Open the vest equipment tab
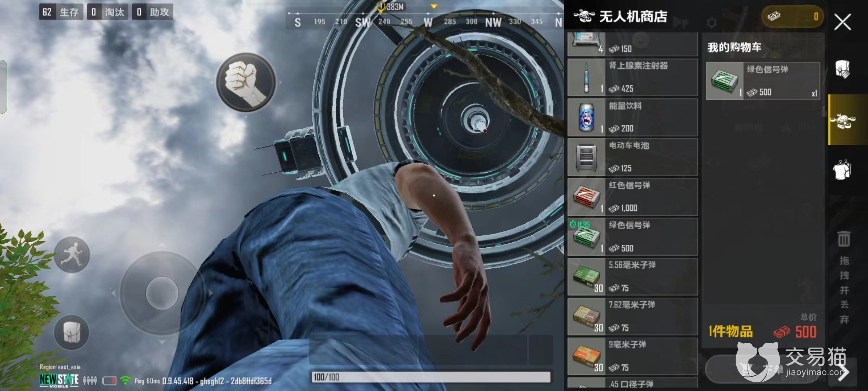 tap(843, 69)
